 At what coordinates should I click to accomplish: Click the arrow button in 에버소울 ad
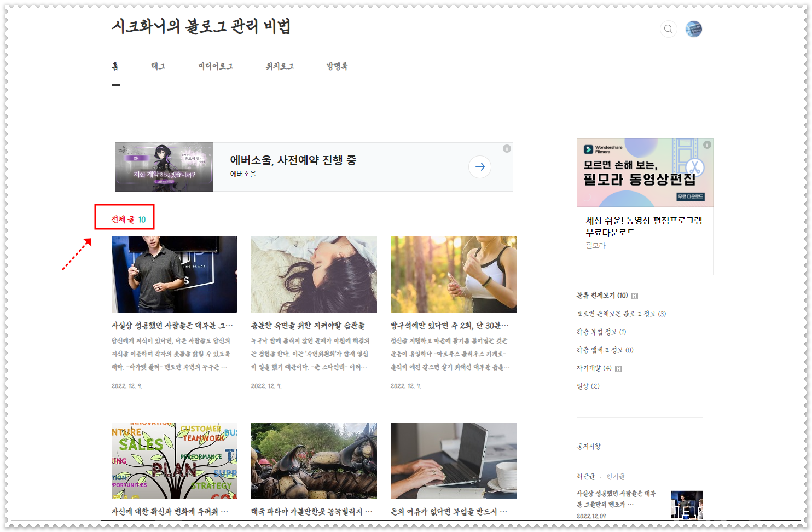pyautogui.click(x=480, y=167)
